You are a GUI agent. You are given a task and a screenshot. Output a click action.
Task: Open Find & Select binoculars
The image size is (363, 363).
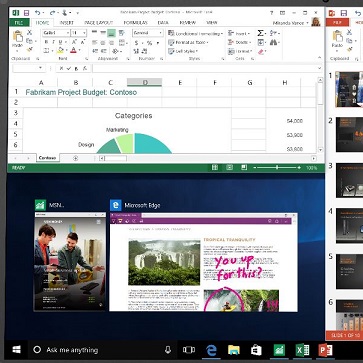[x=274, y=42]
